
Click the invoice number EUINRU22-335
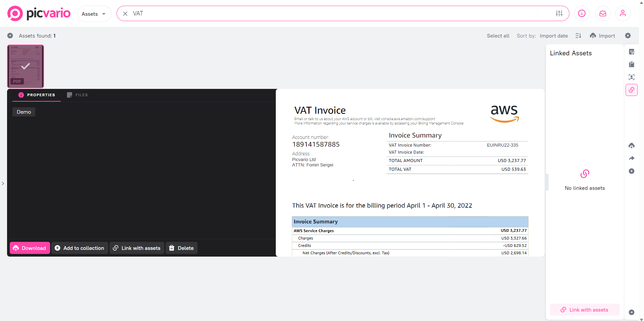pos(503,145)
